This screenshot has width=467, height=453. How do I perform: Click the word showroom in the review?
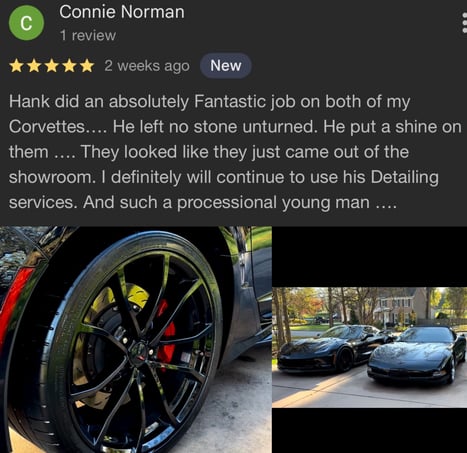50,177
